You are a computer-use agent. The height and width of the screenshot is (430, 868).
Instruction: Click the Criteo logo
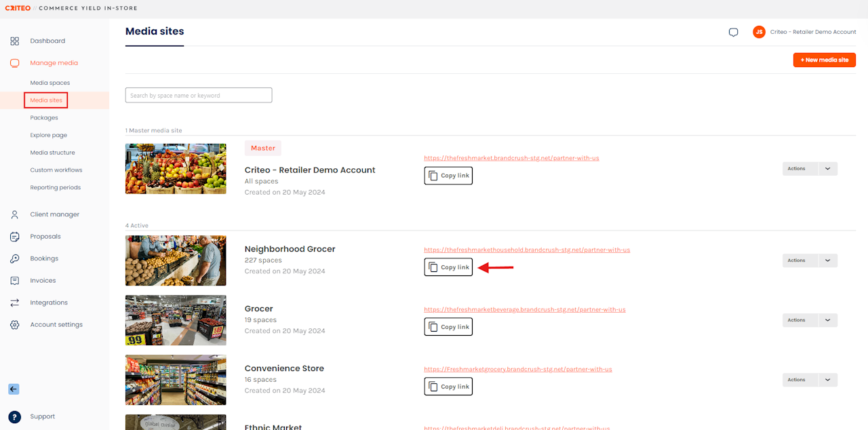(x=18, y=8)
